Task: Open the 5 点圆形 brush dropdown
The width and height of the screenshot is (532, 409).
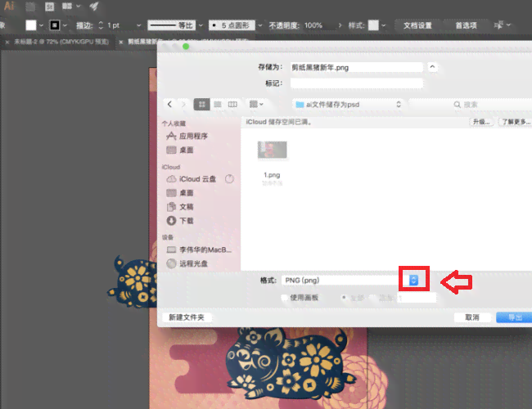Action: [x=260, y=25]
